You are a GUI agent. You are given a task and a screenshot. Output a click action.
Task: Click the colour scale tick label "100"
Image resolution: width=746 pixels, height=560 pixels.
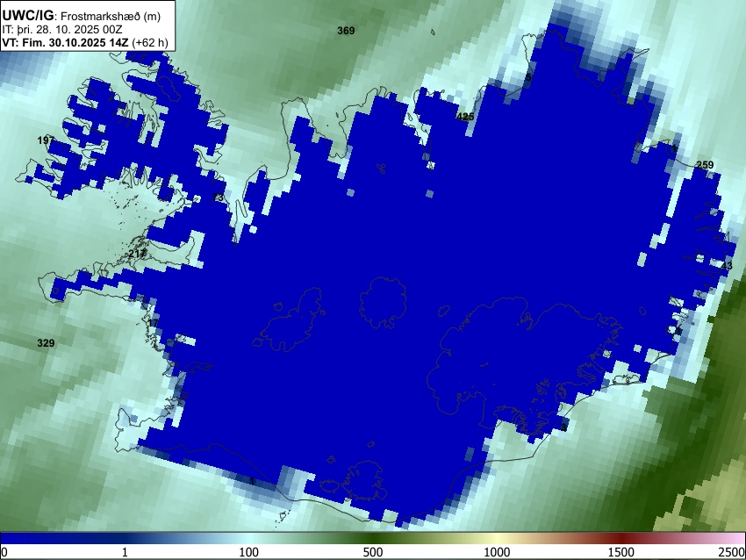point(249,552)
